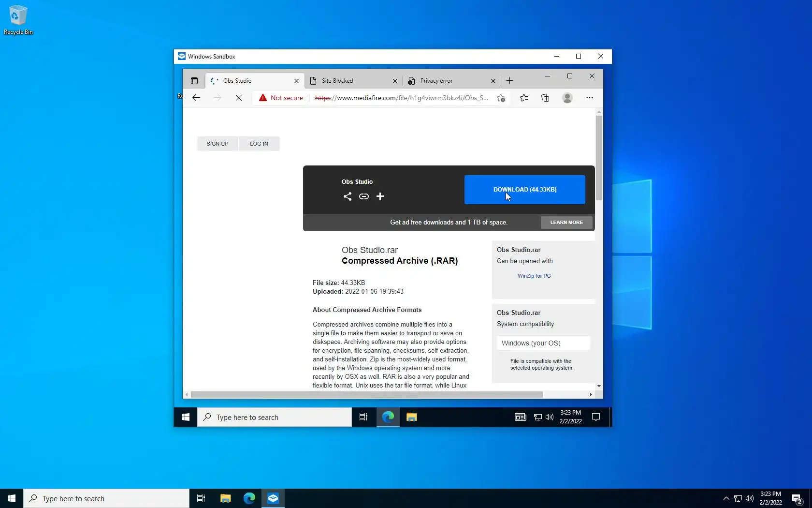This screenshot has width=812, height=508.
Task: Click scroll right arrow of horizontal scrollbar
Action: tap(591, 395)
